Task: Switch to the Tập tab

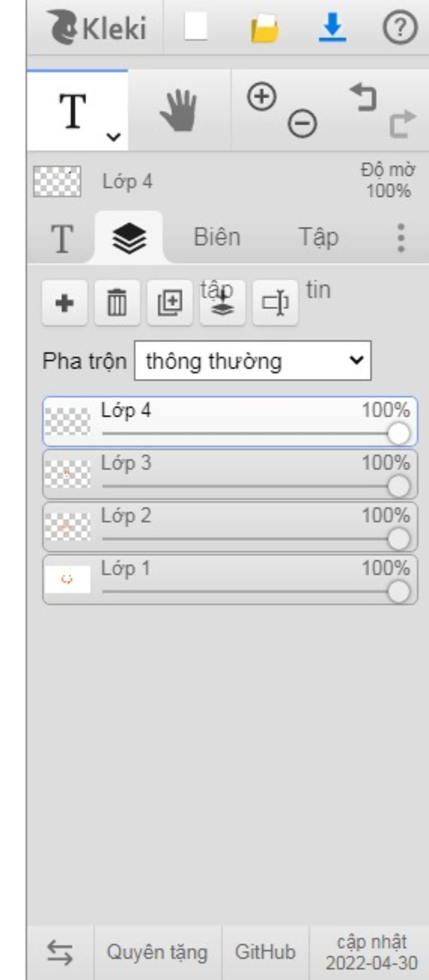Action: pyautogui.click(x=318, y=237)
